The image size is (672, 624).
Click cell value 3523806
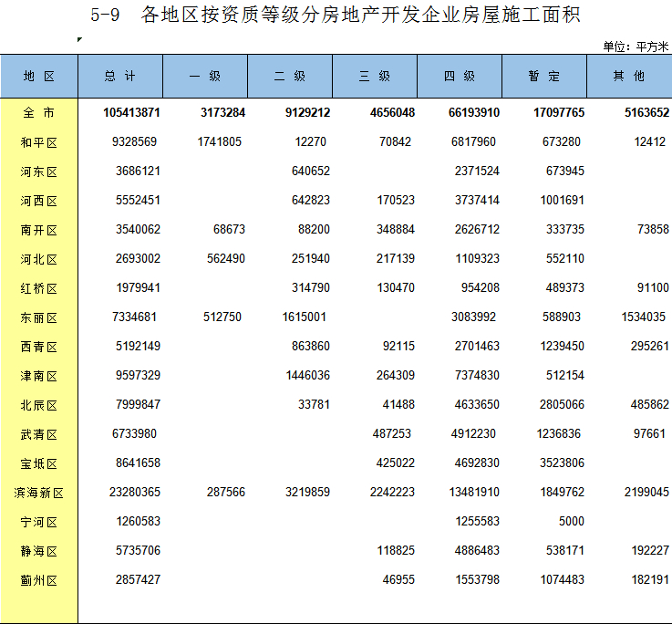562,463
